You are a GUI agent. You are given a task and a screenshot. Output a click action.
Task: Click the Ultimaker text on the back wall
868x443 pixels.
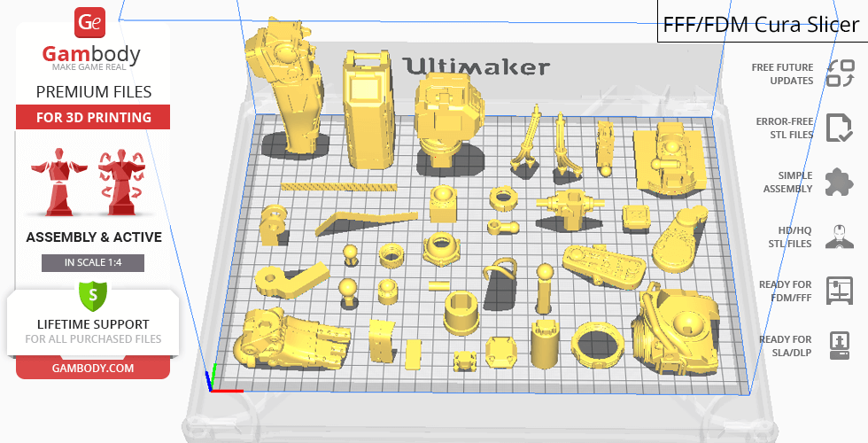477,66
